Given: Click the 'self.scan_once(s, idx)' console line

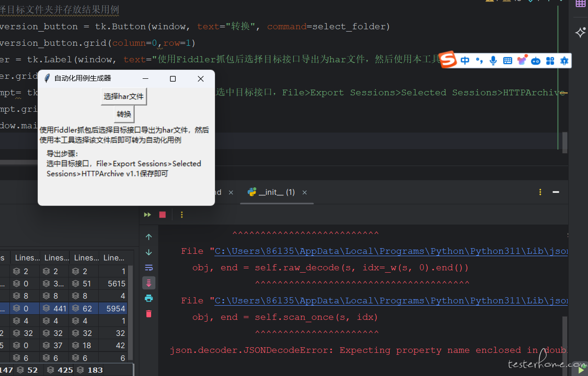Looking at the screenshot, I should click(x=285, y=317).
